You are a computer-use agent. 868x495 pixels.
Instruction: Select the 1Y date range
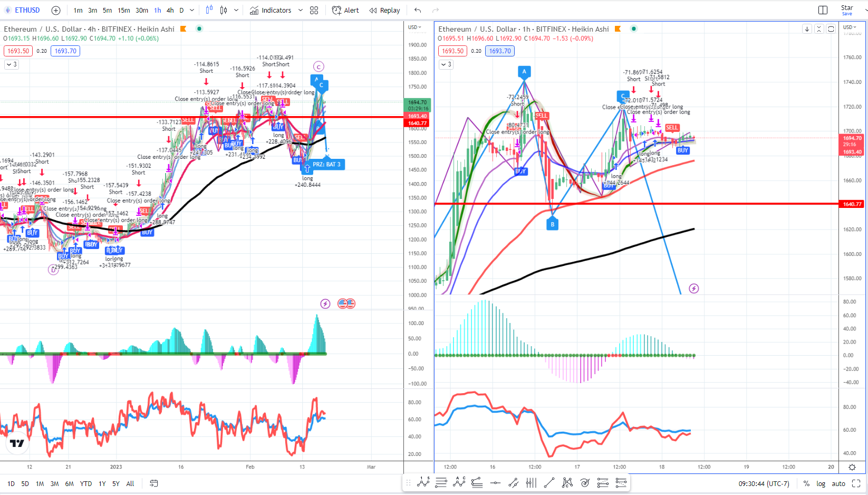point(102,483)
